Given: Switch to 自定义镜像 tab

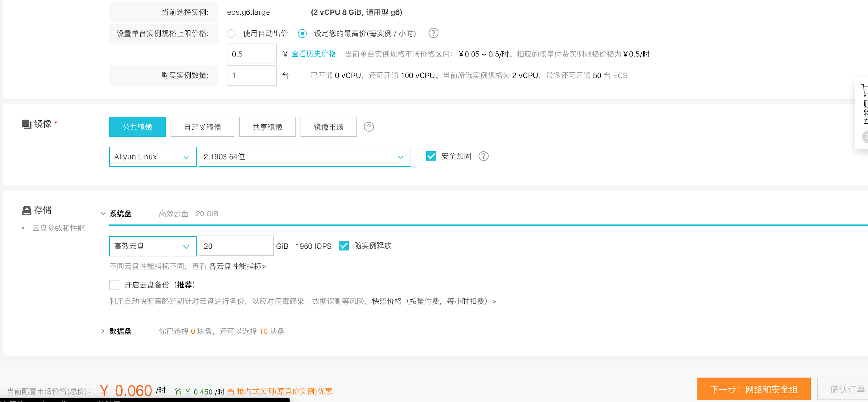Looking at the screenshot, I should [x=202, y=127].
